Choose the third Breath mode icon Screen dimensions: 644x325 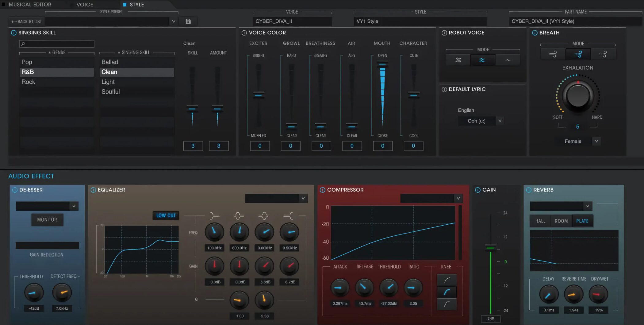[x=603, y=54]
